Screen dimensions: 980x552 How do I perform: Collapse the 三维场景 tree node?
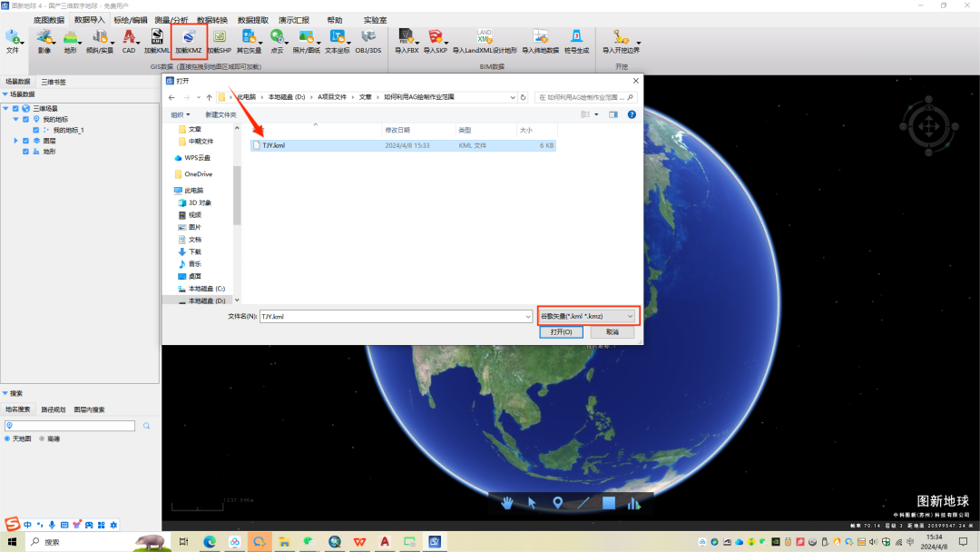(5, 109)
